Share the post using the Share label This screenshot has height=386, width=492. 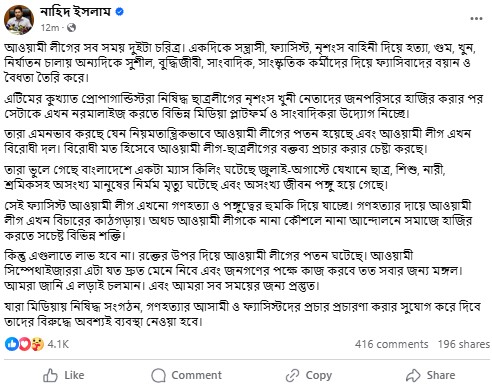click(x=441, y=375)
